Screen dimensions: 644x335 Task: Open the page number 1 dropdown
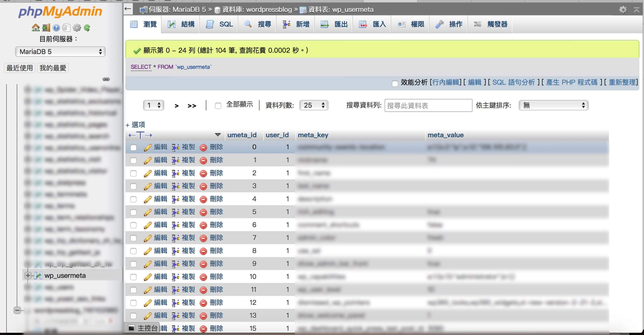pyautogui.click(x=153, y=105)
